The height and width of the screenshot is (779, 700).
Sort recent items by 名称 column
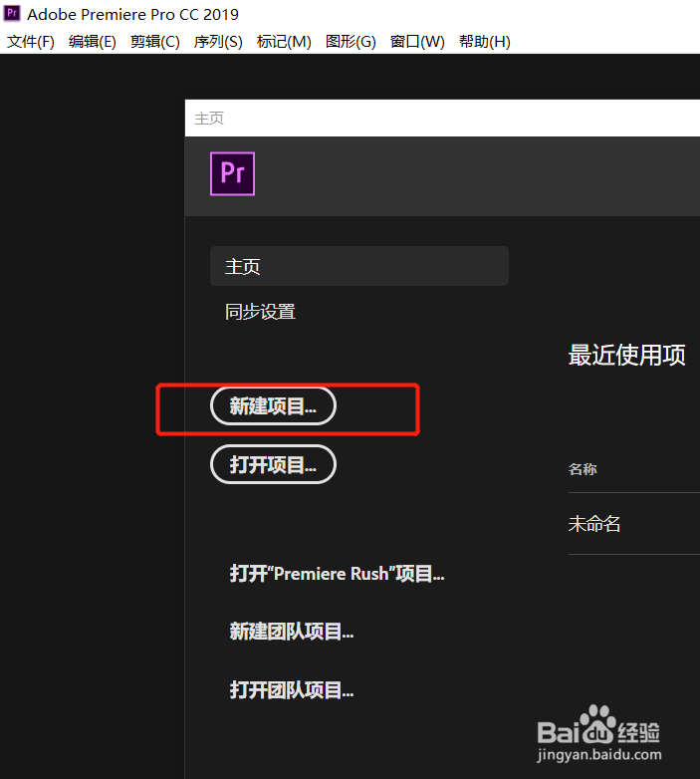583,469
